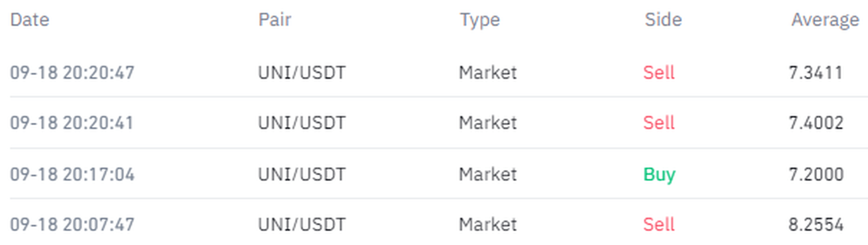Click the Date column header
Image resolution: width=868 pixels, height=245 pixels.
point(30,19)
